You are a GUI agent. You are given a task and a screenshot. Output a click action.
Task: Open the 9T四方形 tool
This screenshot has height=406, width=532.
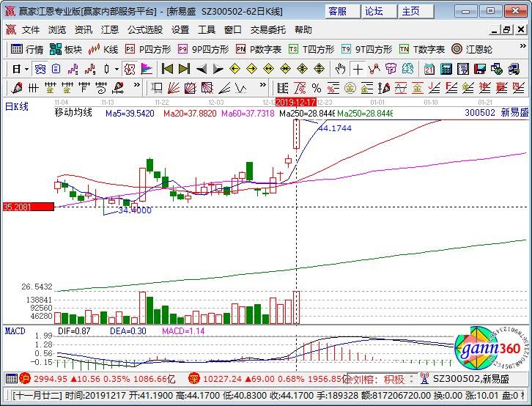tap(366, 50)
